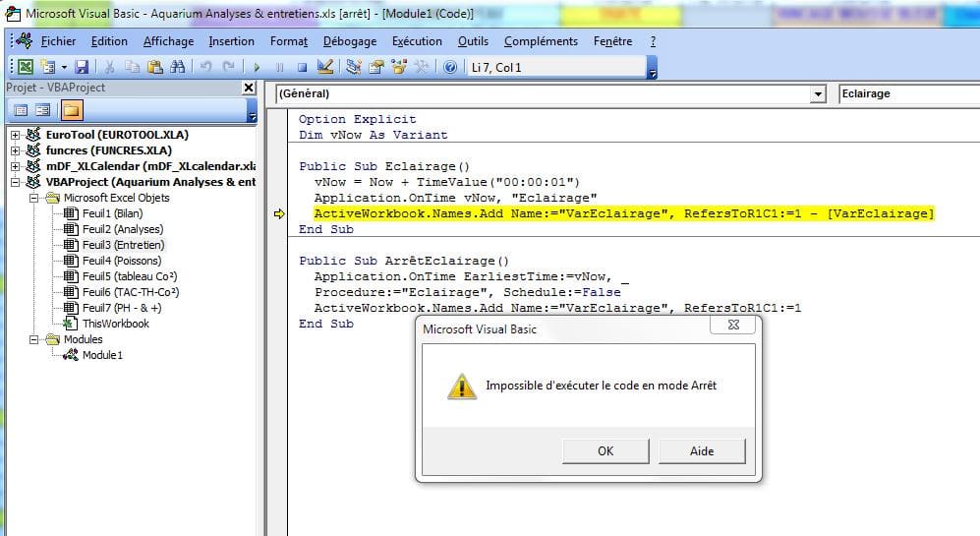
Task: Open the Exécution menu
Action: tap(417, 41)
